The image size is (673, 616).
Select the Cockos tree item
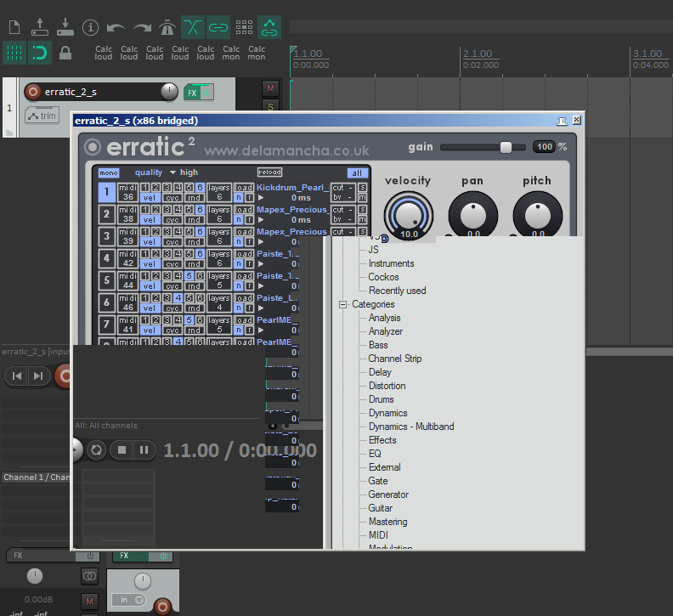(x=384, y=277)
